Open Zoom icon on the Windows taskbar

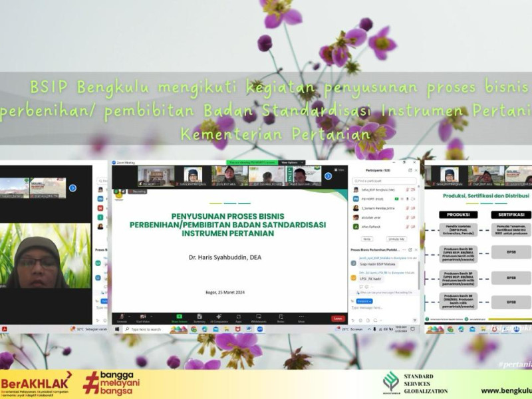(260, 329)
